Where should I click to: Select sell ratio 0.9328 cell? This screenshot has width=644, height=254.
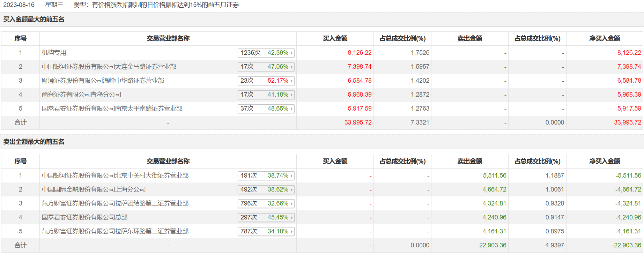555,203
